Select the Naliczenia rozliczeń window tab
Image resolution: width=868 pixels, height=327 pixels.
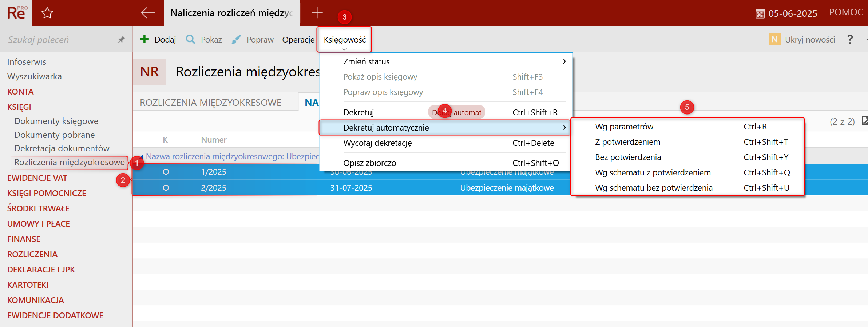232,13
